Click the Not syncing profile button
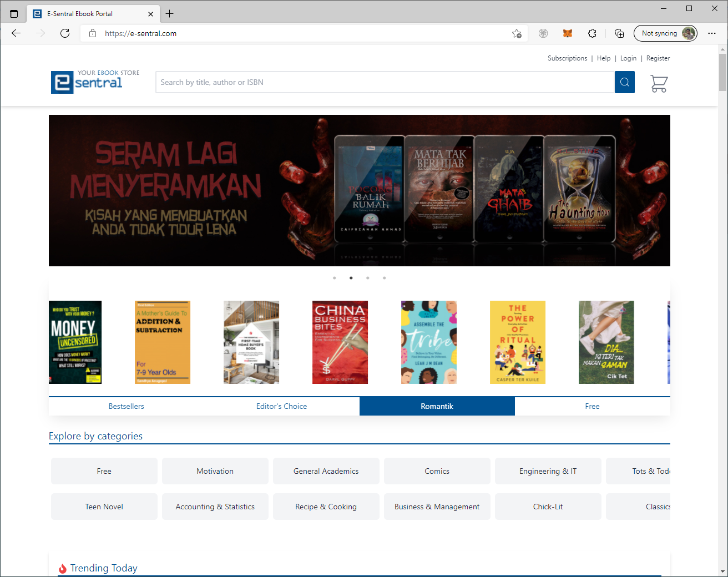 point(665,33)
